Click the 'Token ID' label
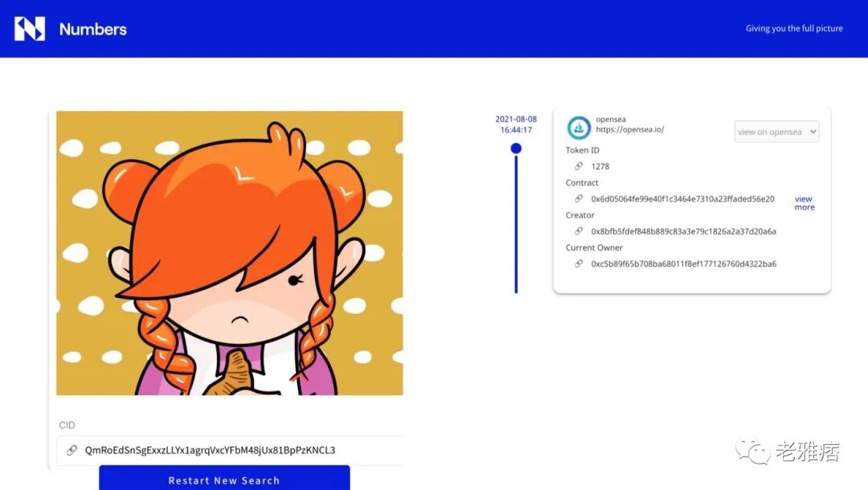The height and width of the screenshot is (490, 868). coord(583,150)
